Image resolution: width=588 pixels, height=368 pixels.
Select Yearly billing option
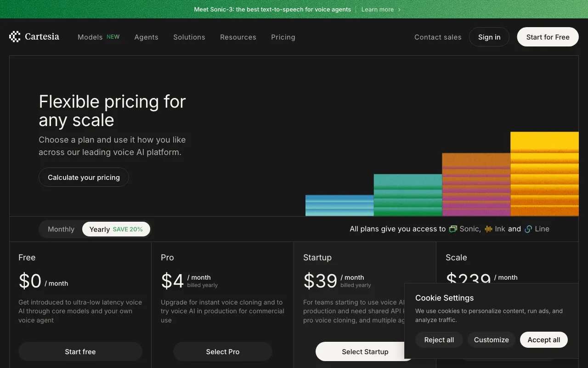(x=116, y=229)
